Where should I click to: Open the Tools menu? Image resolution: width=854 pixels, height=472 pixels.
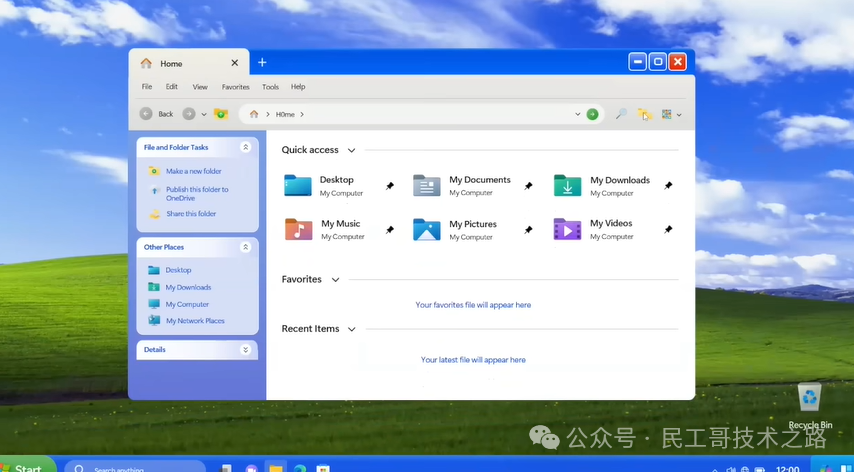click(270, 87)
